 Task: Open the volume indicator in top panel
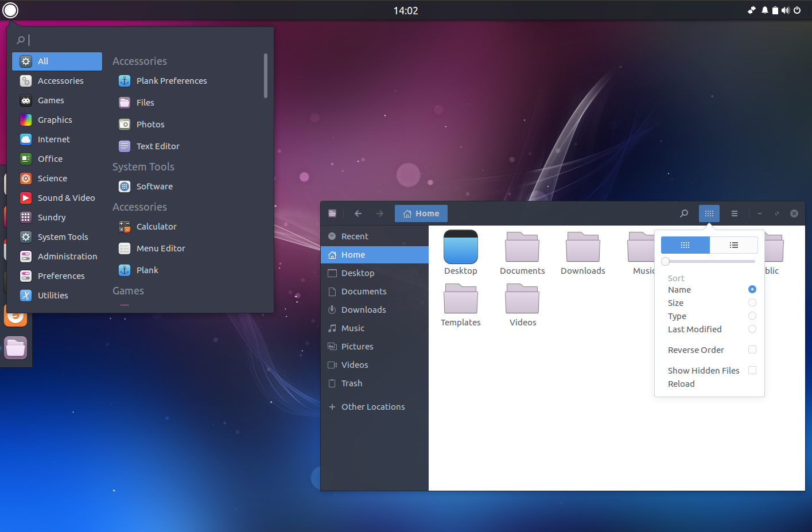[786, 10]
